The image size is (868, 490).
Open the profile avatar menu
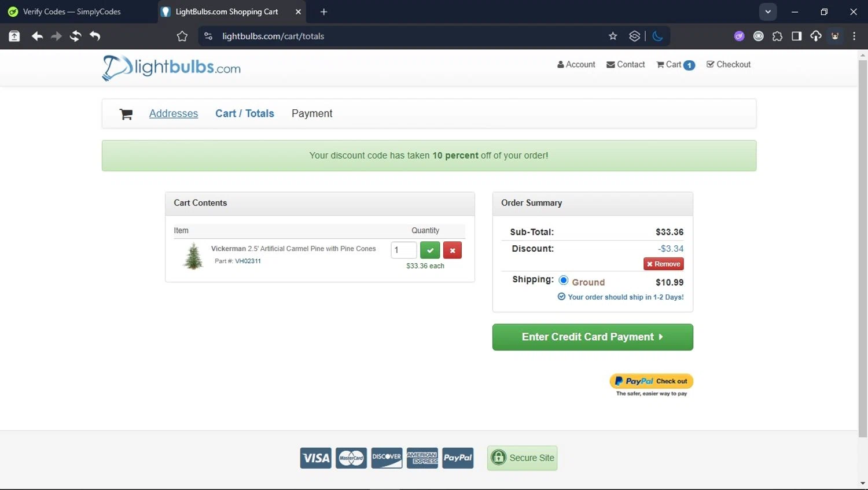[x=835, y=36]
